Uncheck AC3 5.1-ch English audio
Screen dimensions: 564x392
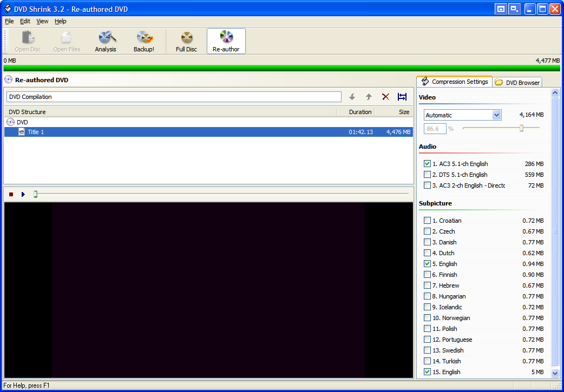(428, 164)
